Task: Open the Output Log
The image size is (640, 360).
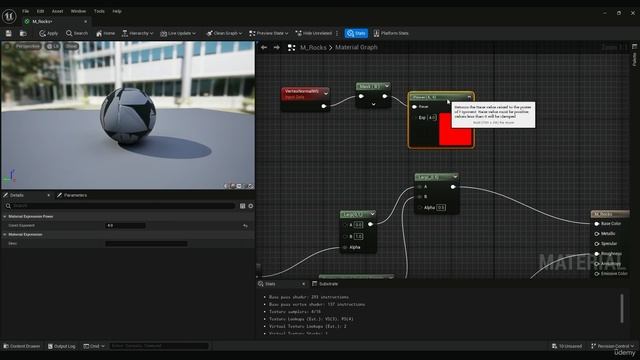Action: [x=62, y=346]
